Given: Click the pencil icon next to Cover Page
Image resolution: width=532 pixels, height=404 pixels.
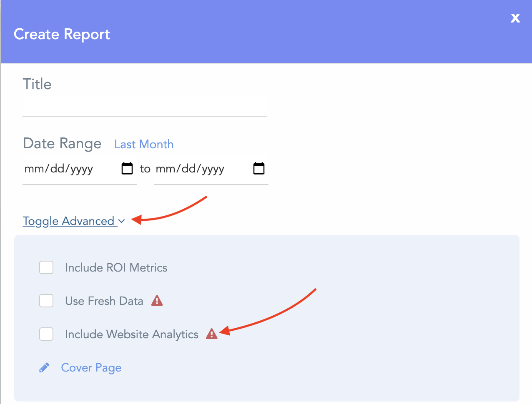Looking at the screenshot, I should pos(44,367).
